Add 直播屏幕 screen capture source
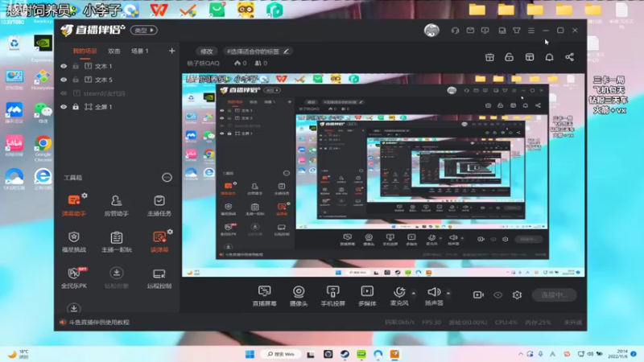 265,295
